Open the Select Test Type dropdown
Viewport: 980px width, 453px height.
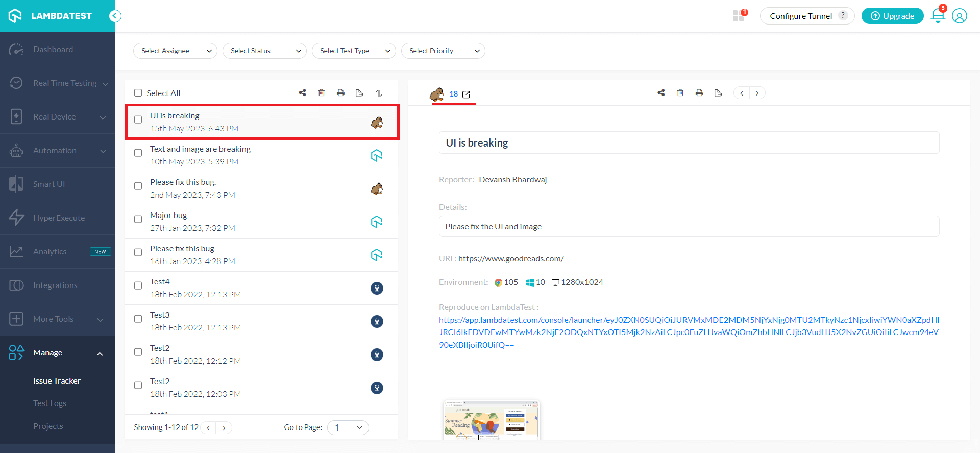coord(354,51)
